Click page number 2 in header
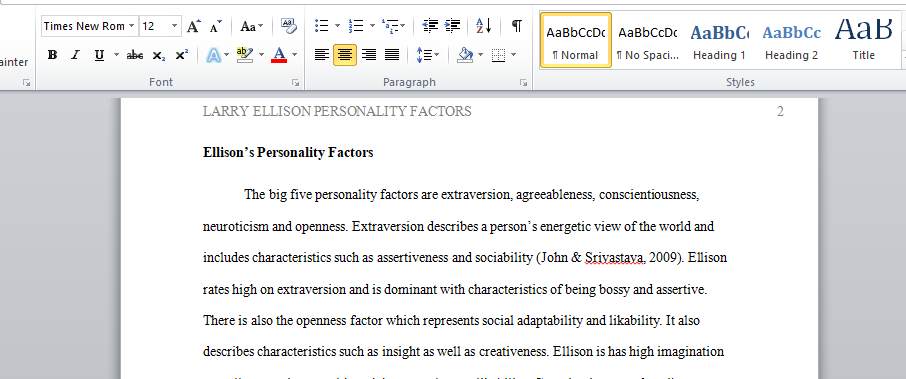 pyautogui.click(x=780, y=111)
